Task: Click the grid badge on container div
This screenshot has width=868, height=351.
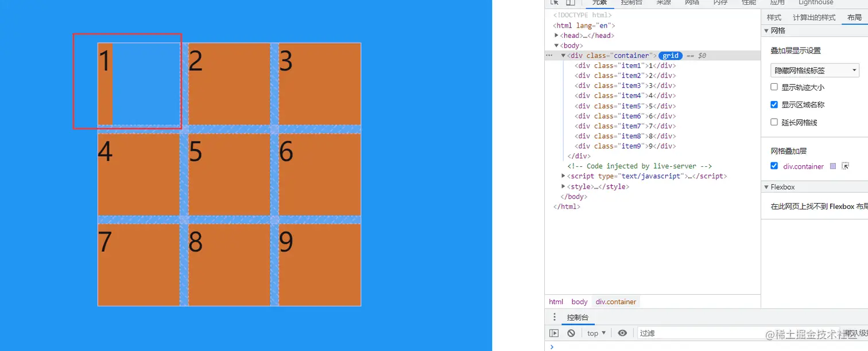Action: [x=671, y=56]
